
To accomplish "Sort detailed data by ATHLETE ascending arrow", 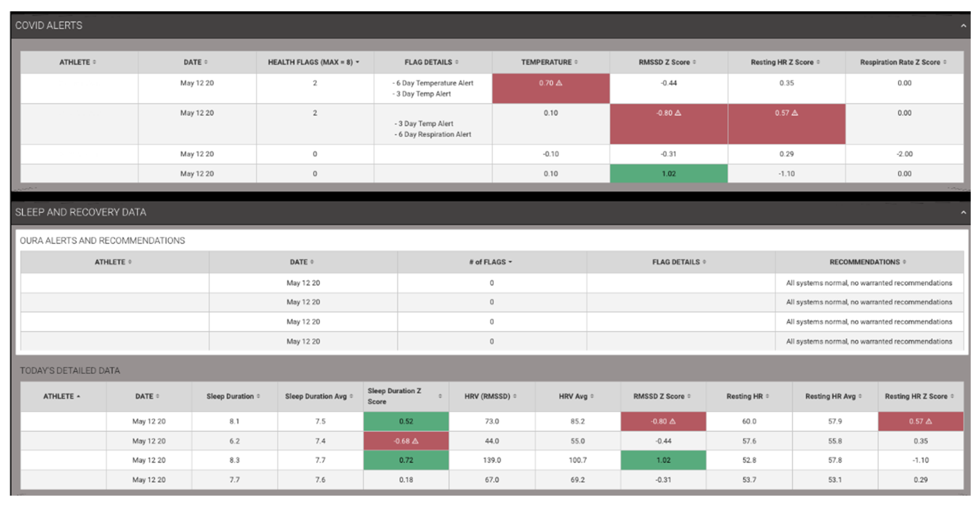I will click(78, 396).
